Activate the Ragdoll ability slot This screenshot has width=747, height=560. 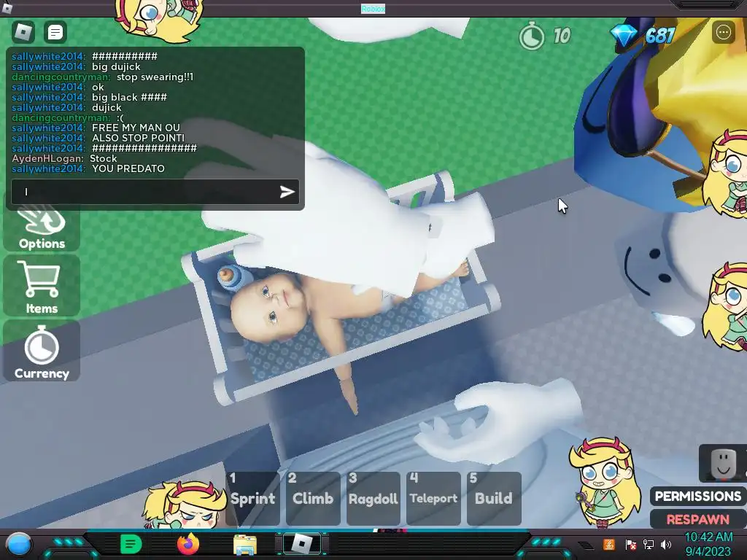[x=373, y=498]
